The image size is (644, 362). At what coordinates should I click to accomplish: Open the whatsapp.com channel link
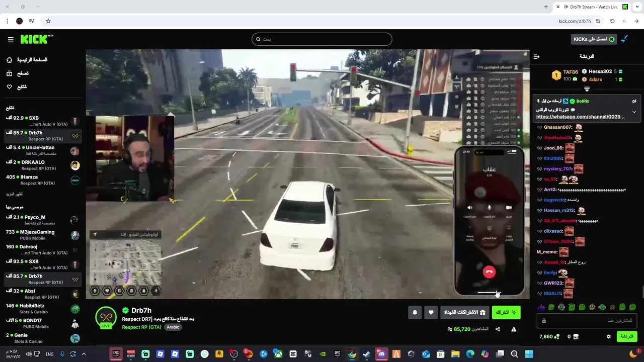click(x=581, y=117)
